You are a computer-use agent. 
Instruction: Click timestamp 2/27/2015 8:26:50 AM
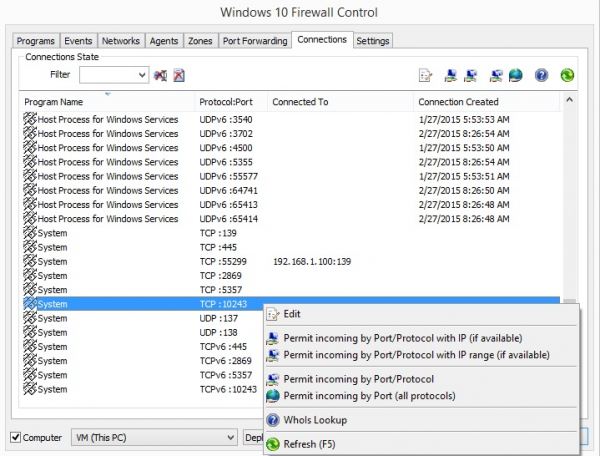coord(464,190)
